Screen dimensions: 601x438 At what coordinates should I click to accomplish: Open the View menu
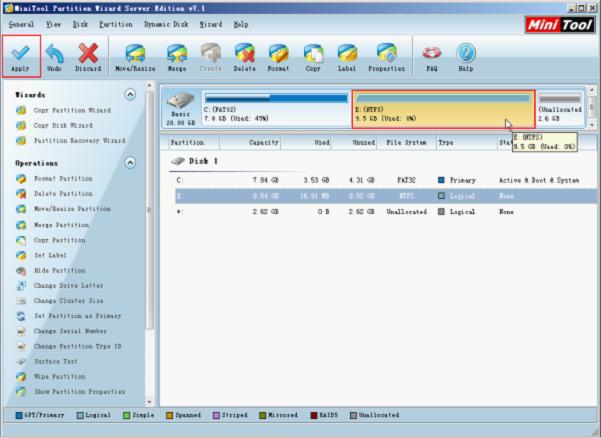pos(53,24)
